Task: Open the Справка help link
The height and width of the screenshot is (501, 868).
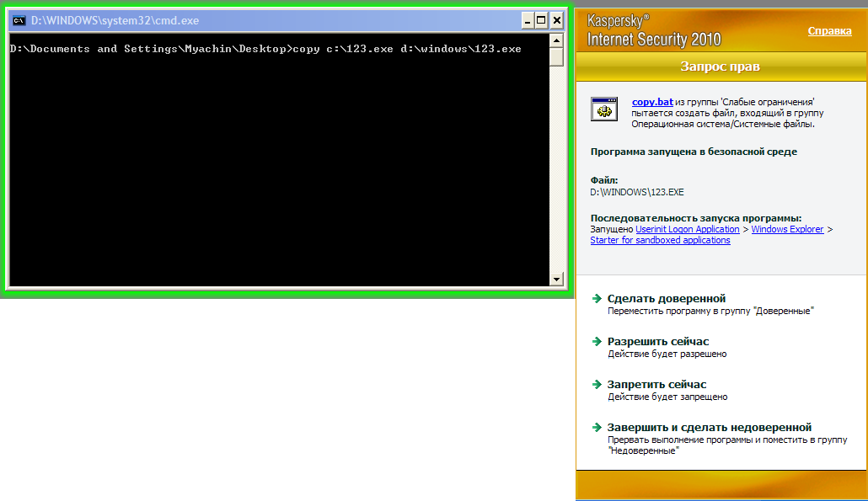Action: pyautogui.click(x=829, y=31)
